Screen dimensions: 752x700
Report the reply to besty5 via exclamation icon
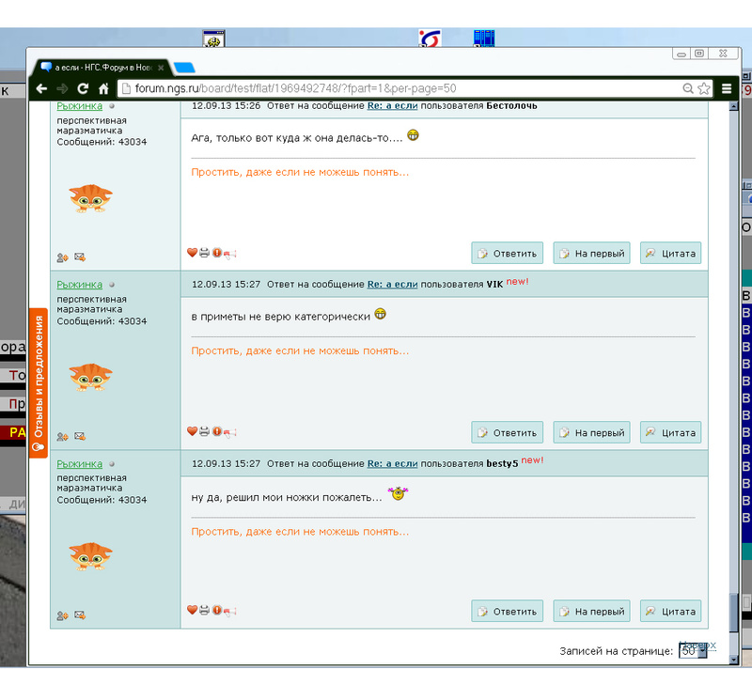point(217,610)
